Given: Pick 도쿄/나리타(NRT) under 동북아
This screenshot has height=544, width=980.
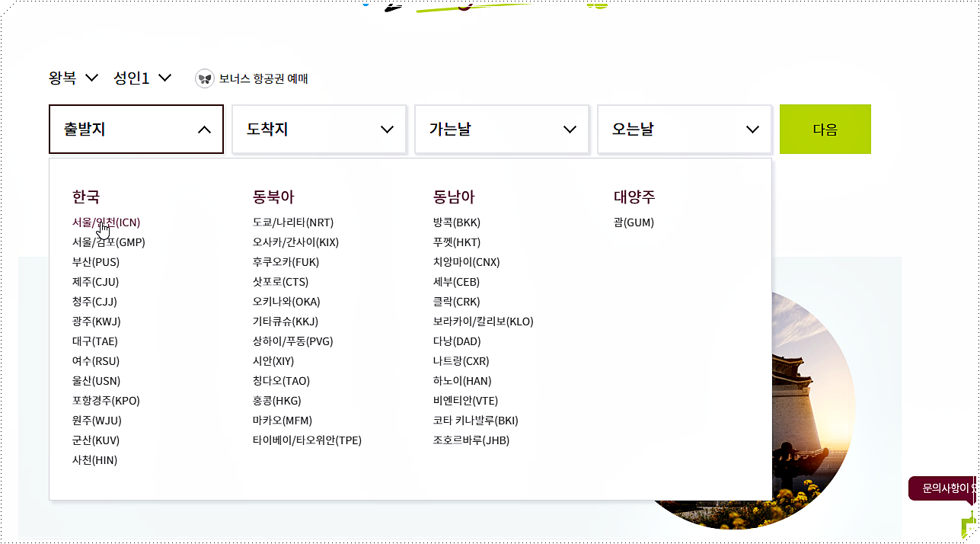Looking at the screenshot, I should (x=292, y=222).
